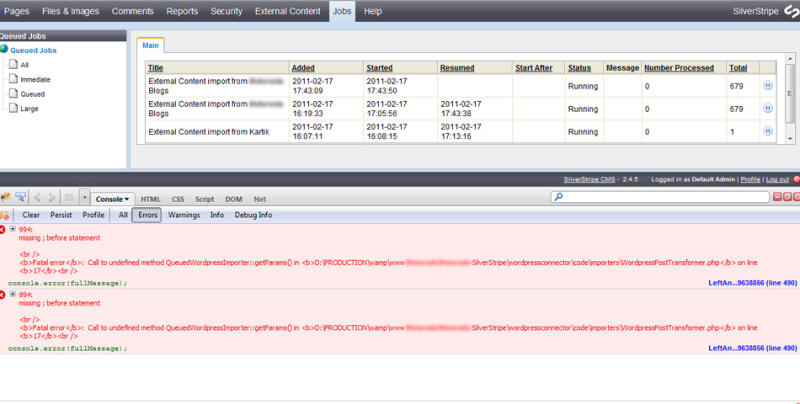
Task: Click the Log out link
Action: point(777,180)
